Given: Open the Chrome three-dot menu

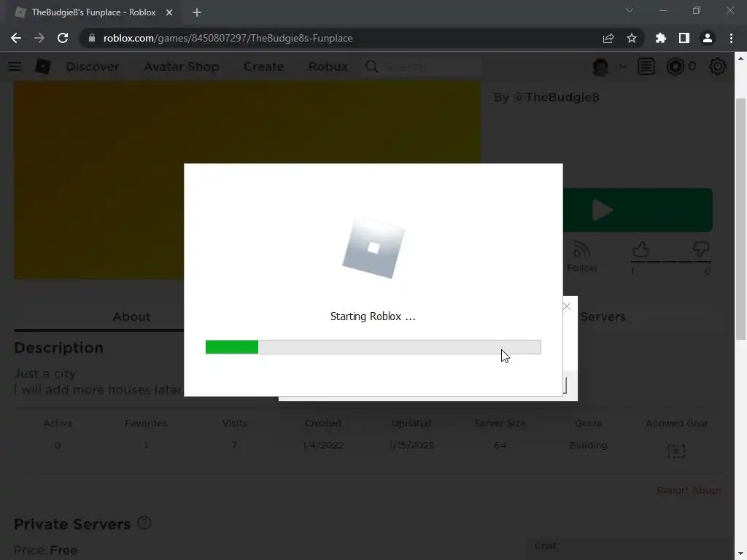Looking at the screenshot, I should pos(731,38).
